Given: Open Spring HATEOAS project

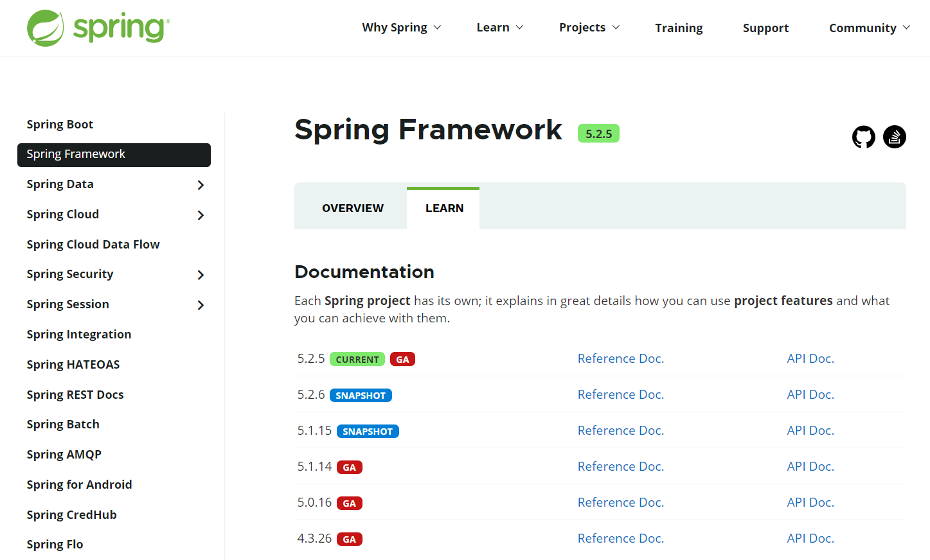Looking at the screenshot, I should tap(73, 365).
